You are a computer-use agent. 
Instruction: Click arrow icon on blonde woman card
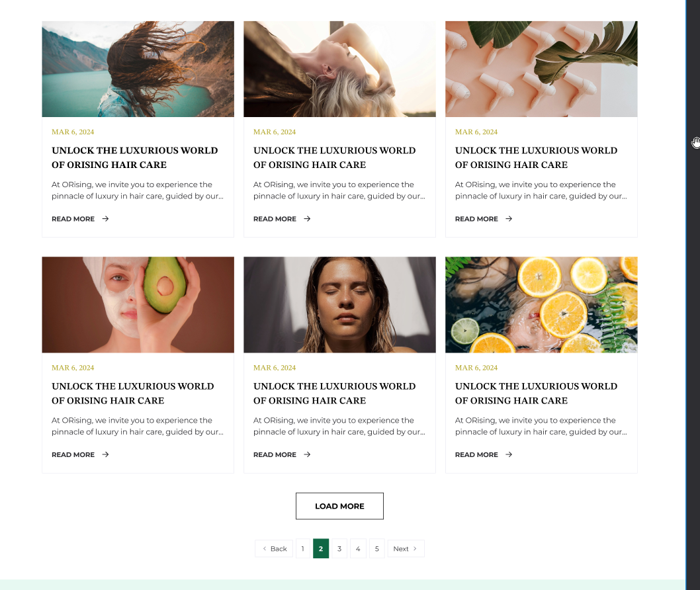[x=307, y=219]
